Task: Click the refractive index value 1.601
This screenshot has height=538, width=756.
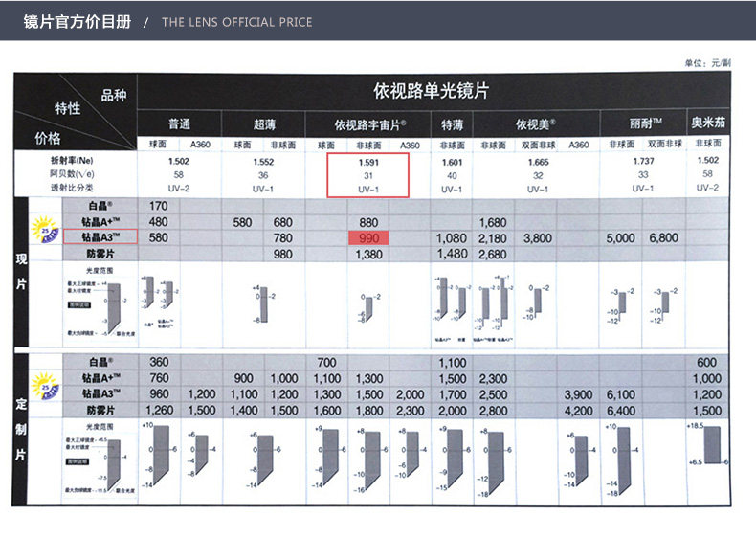Action: 452,163
